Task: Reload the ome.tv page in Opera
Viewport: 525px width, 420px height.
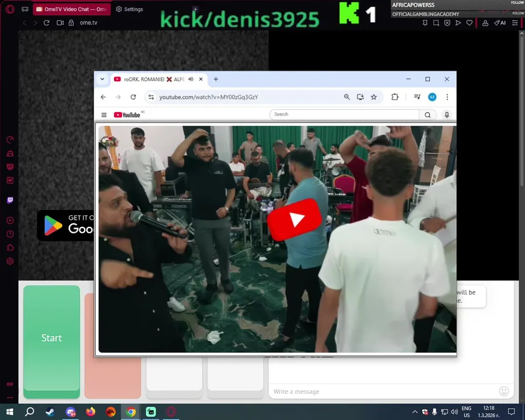Action: [47, 22]
